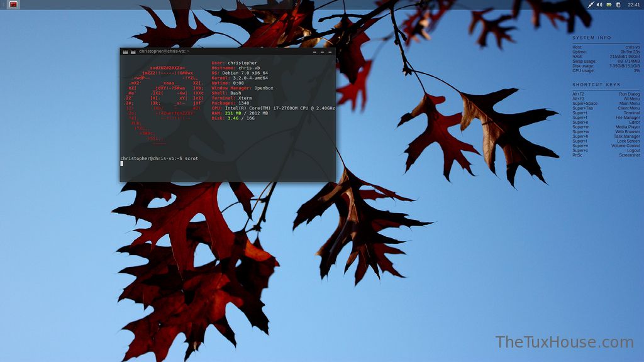Click the 'Super+v Volume Control' shortcut row

(x=606, y=146)
